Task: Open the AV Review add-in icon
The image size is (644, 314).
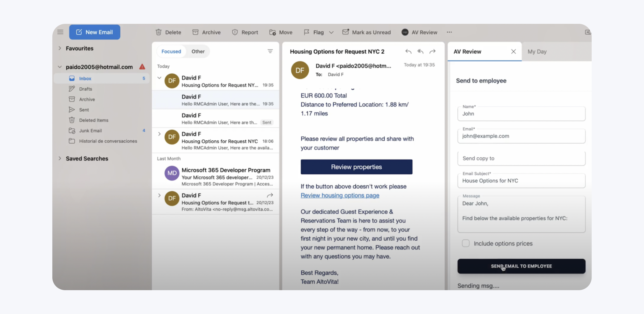Action: 405,32
